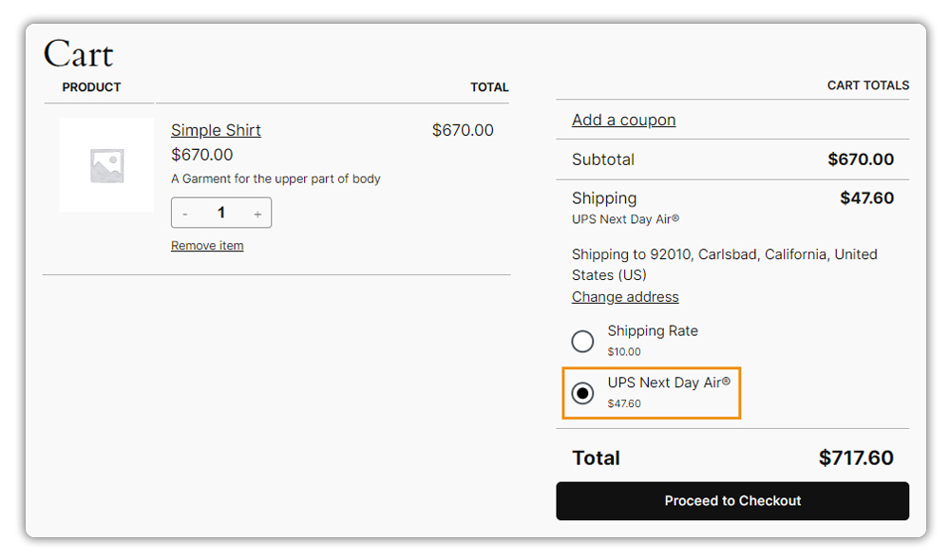Expand the Add a coupon section

tap(623, 120)
